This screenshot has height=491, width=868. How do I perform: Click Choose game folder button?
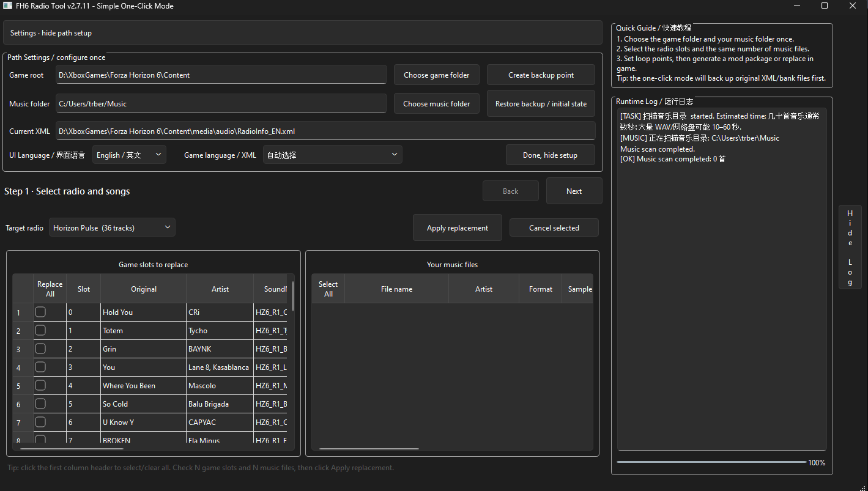[436, 75]
